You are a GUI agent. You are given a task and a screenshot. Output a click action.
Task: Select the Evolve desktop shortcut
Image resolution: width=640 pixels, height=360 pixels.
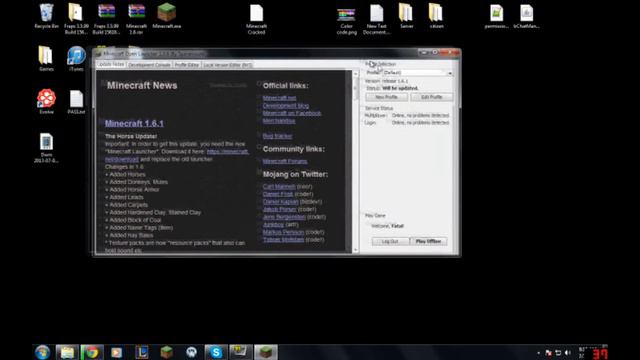47,101
